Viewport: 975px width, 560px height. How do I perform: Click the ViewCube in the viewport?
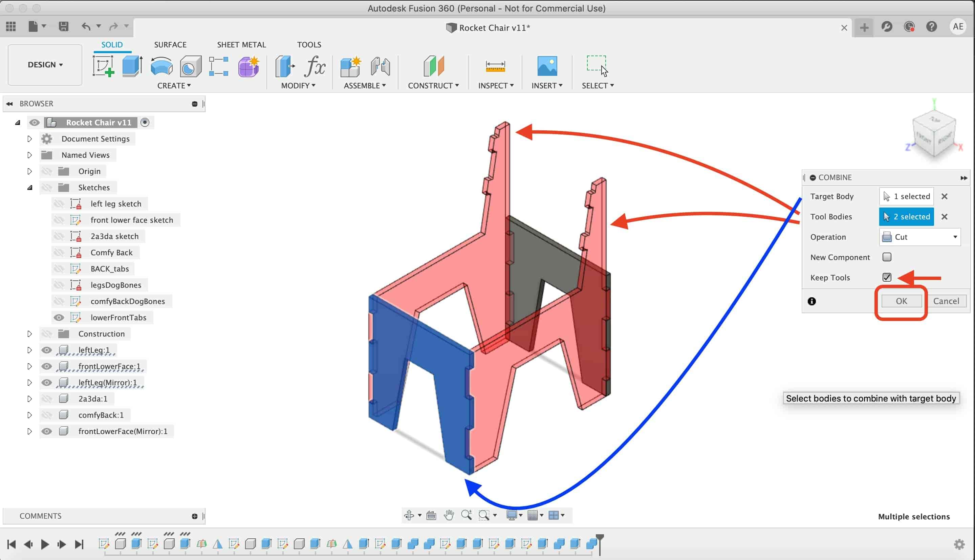934,133
